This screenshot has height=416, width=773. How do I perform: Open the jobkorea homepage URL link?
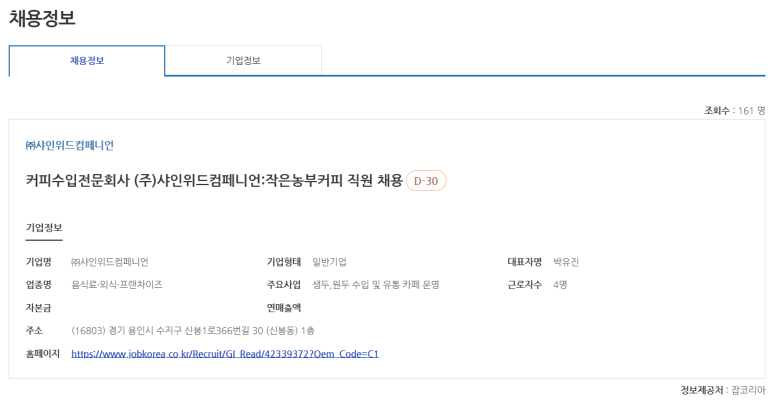[225, 354]
